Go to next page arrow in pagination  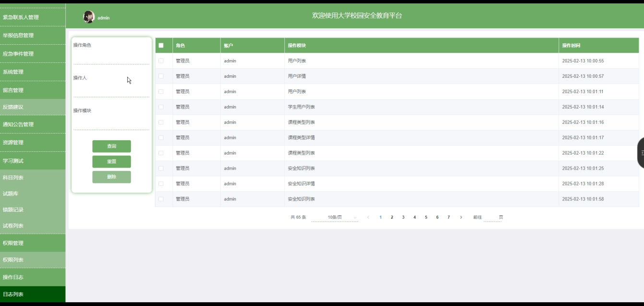461,217
